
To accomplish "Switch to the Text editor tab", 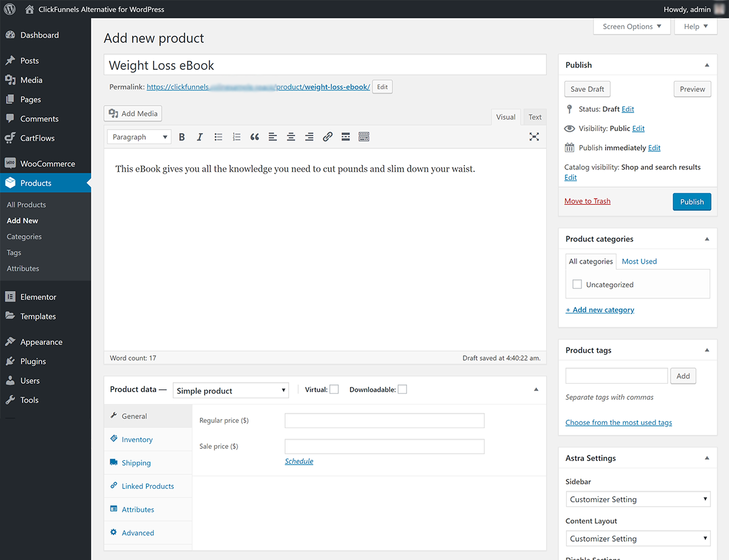I will 535,117.
